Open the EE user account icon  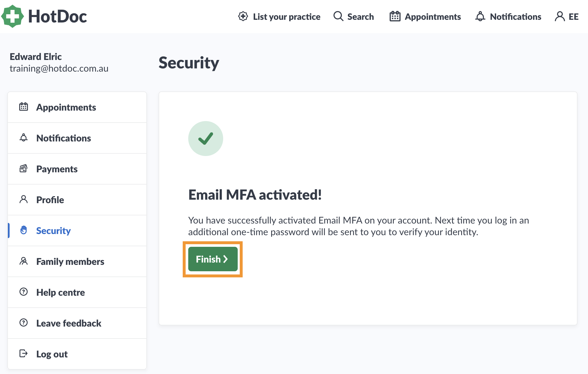(559, 17)
